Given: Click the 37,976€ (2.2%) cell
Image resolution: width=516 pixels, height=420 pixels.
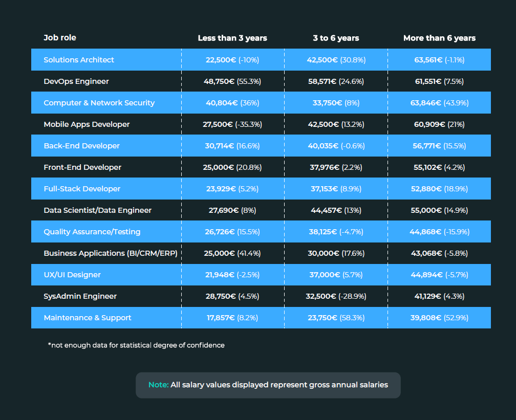Looking at the screenshot, I should tap(336, 167).
